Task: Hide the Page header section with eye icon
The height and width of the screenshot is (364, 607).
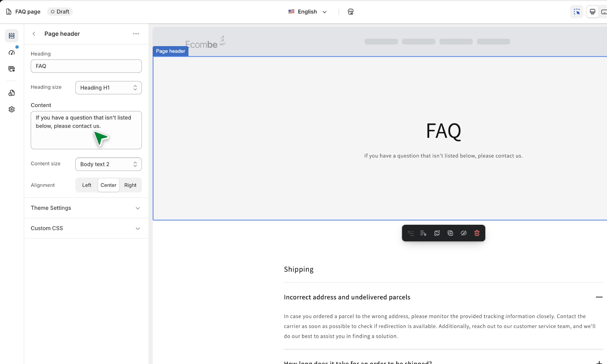Action: click(x=463, y=233)
